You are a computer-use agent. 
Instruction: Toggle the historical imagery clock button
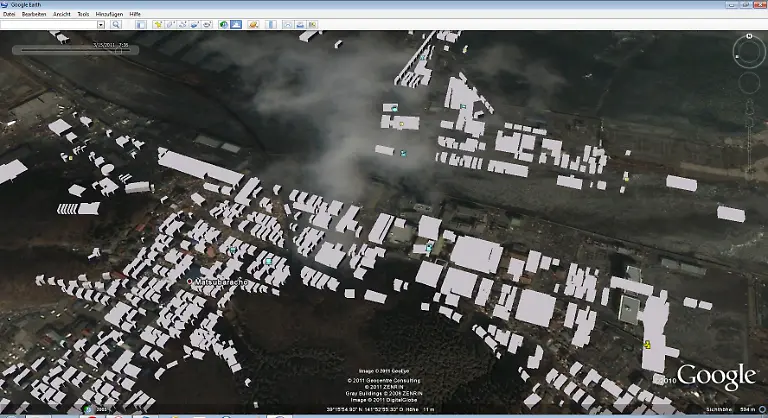click(x=224, y=25)
